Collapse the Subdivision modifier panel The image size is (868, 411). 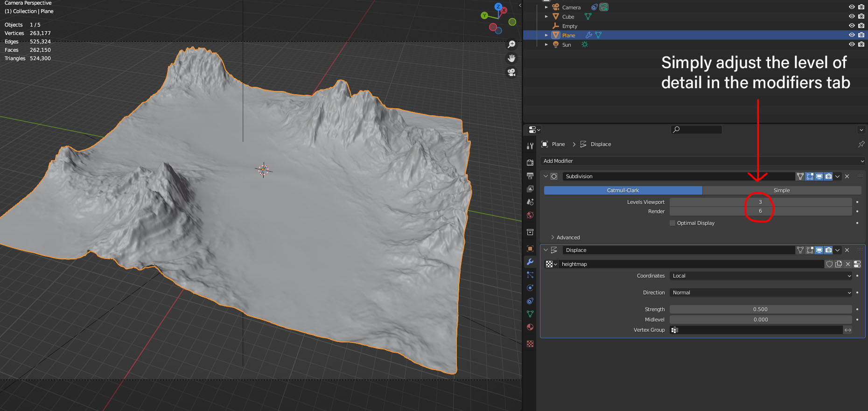(546, 176)
